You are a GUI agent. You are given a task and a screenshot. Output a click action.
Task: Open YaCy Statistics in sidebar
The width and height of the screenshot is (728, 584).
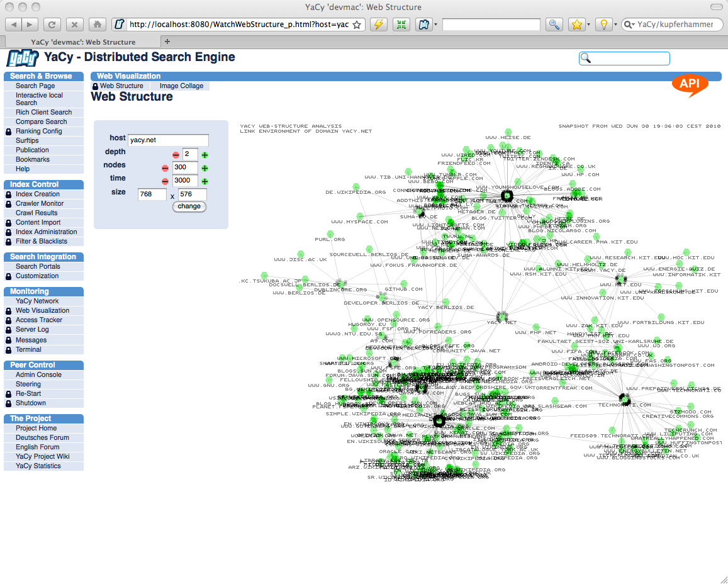(38, 466)
